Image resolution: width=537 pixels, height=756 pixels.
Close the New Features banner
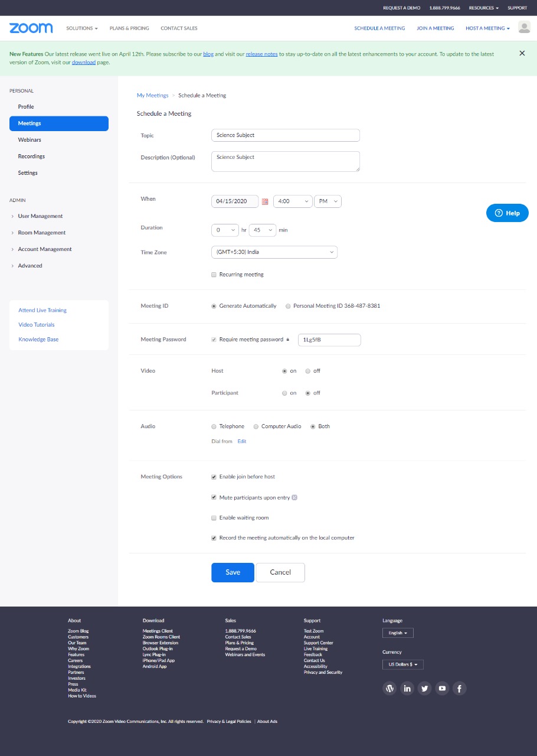click(522, 53)
